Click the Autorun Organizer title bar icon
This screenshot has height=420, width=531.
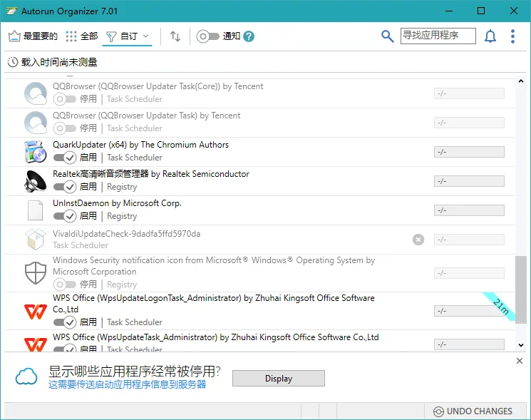click(11, 11)
